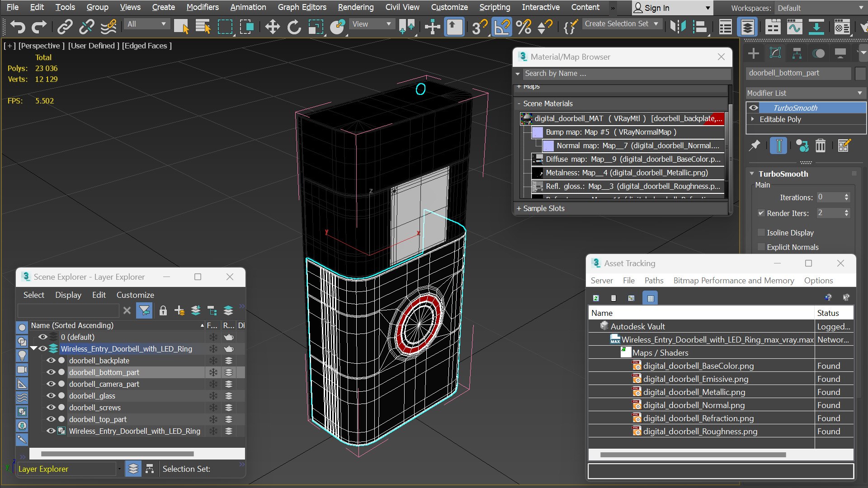868x488 pixels.
Task: Open the Rendering menu
Action: click(355, 7)
